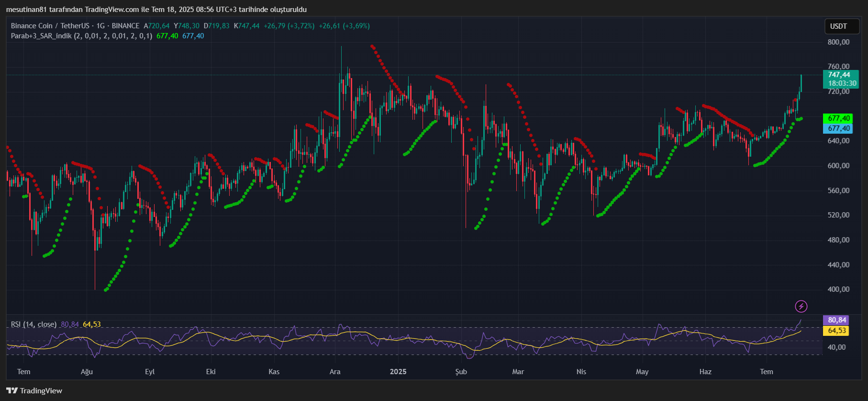Click the 520,00 price scale value
Screen dimensions: 868x401
[x=838, y=215]
